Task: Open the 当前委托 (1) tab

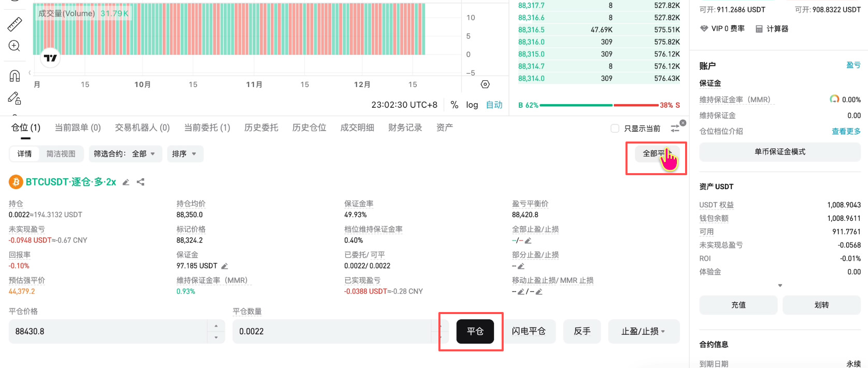Action: (207, 128)
